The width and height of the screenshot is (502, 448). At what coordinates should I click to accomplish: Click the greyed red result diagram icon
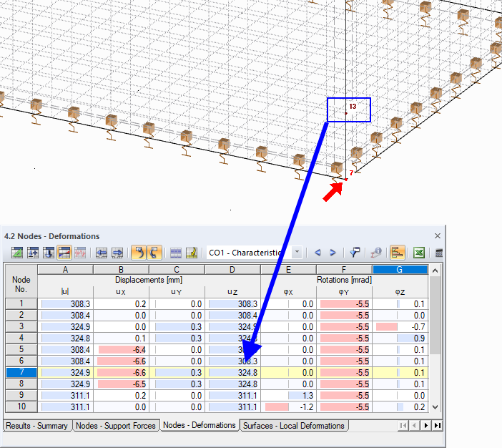point(80,253)
